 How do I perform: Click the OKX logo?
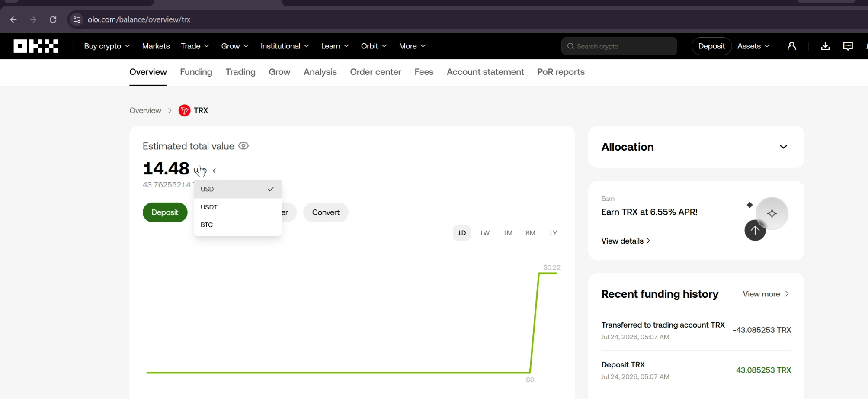[x=36, y=46]
